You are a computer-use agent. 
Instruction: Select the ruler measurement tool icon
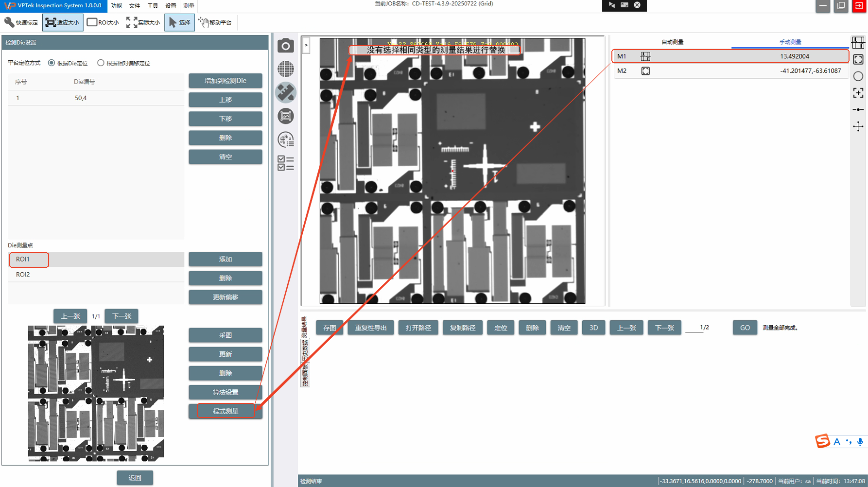click(286, 92)
